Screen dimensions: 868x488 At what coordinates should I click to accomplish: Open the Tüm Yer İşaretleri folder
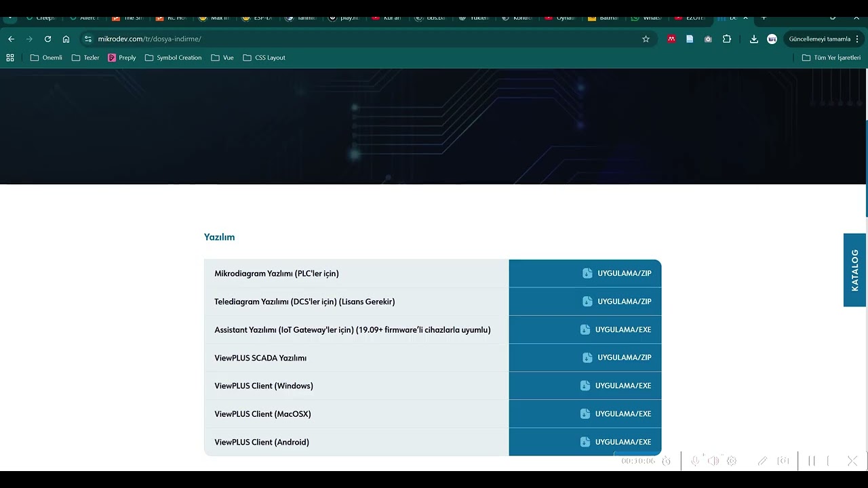click(831, 58)
